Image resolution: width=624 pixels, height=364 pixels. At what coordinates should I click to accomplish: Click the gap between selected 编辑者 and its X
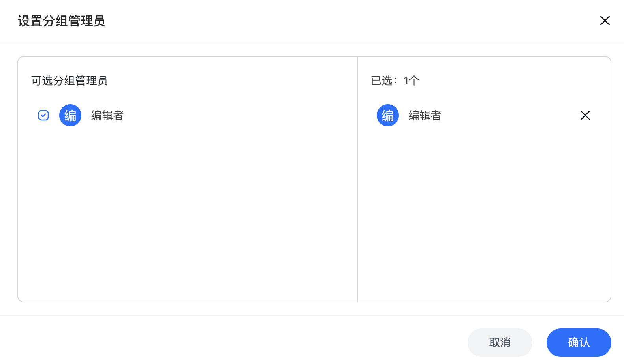[x=509, y=115]
